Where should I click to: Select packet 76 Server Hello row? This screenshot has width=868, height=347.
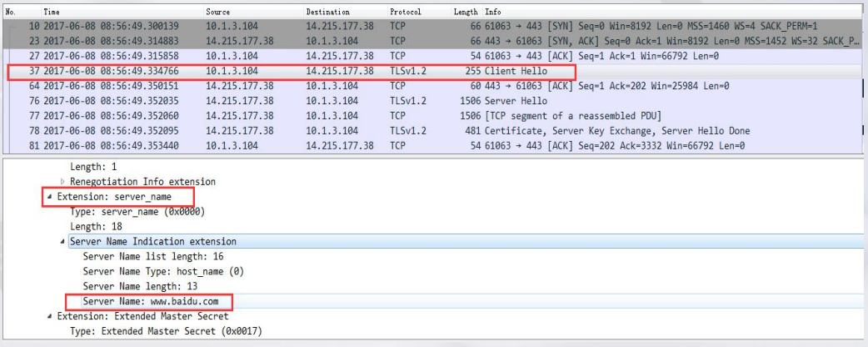pos(432,101)
